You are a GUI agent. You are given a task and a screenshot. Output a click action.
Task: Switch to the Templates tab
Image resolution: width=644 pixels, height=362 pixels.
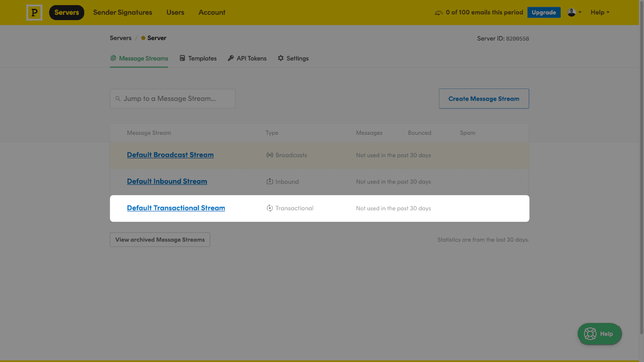202,58
